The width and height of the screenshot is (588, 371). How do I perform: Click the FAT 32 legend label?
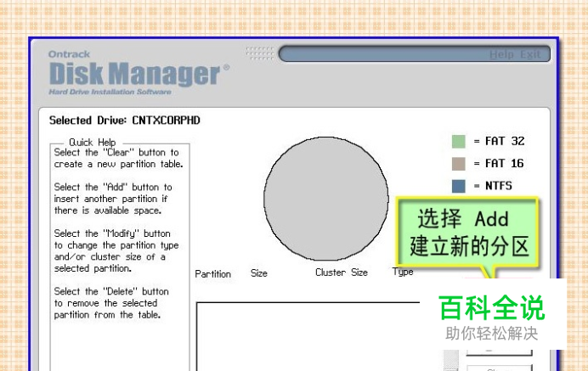(505, 141)
